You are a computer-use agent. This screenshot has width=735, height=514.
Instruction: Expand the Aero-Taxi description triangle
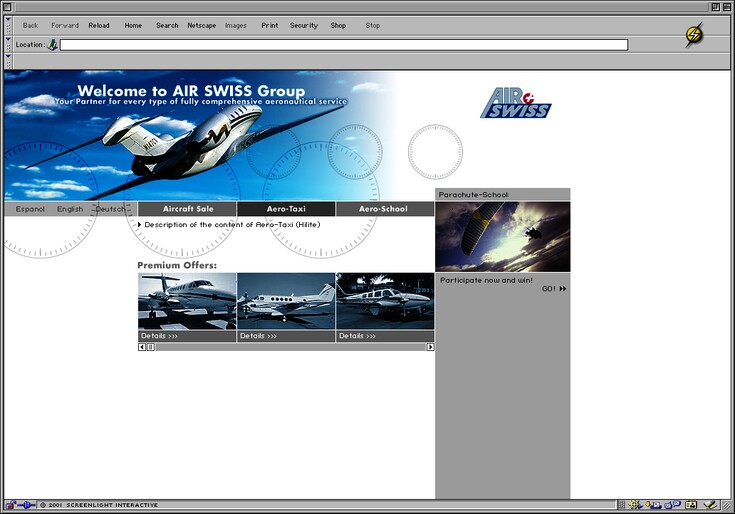pyautogui.click(x=140, y=225)
